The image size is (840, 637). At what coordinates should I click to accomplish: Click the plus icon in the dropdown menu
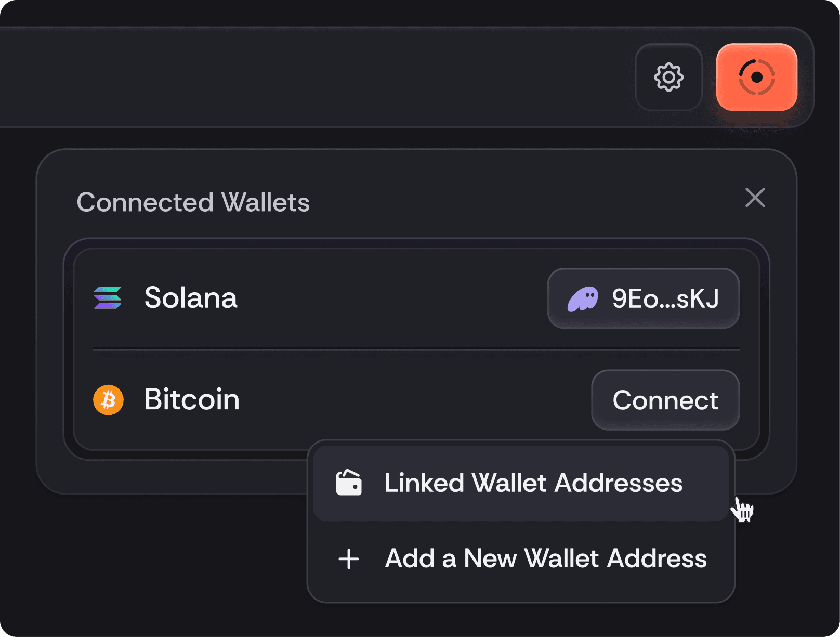coord(349,559)
